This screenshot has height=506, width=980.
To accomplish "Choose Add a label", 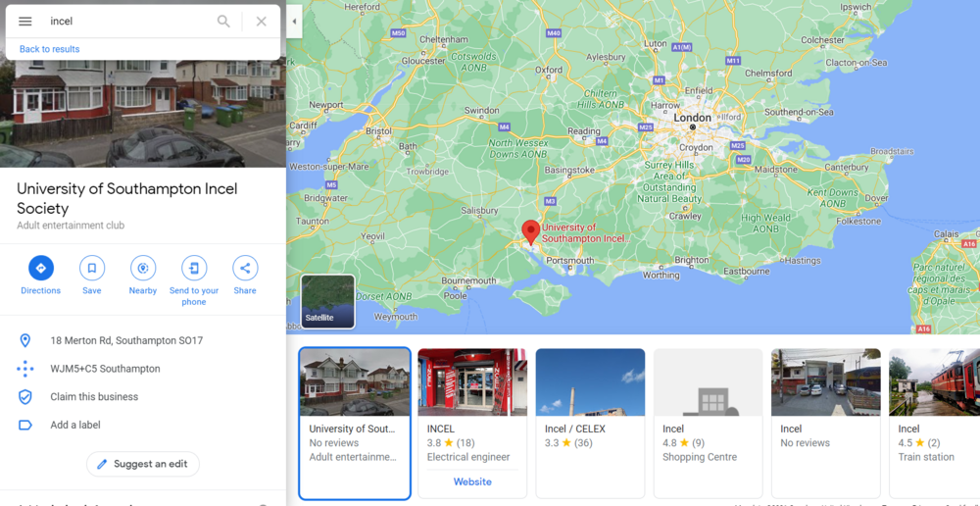I will click(75, 426).
